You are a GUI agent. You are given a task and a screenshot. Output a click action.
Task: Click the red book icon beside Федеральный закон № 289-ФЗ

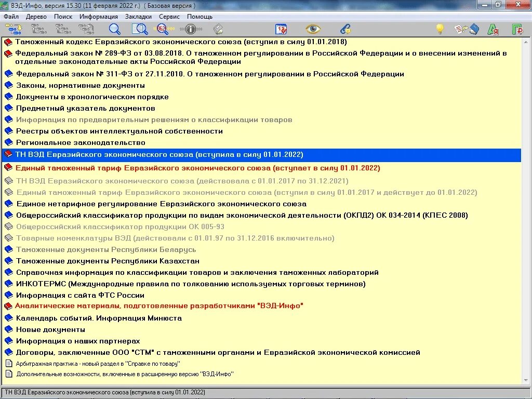[8, 54]
